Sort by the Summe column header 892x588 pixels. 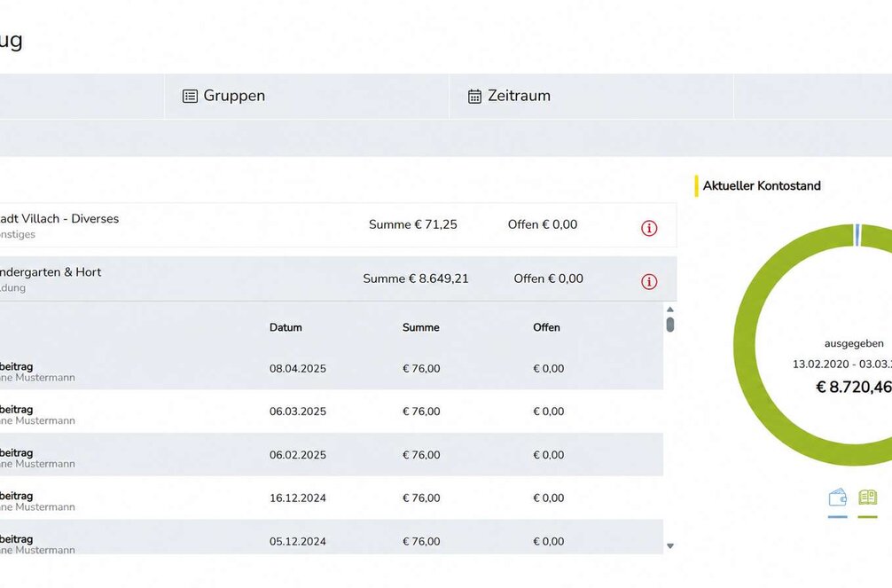click(421, 327)
